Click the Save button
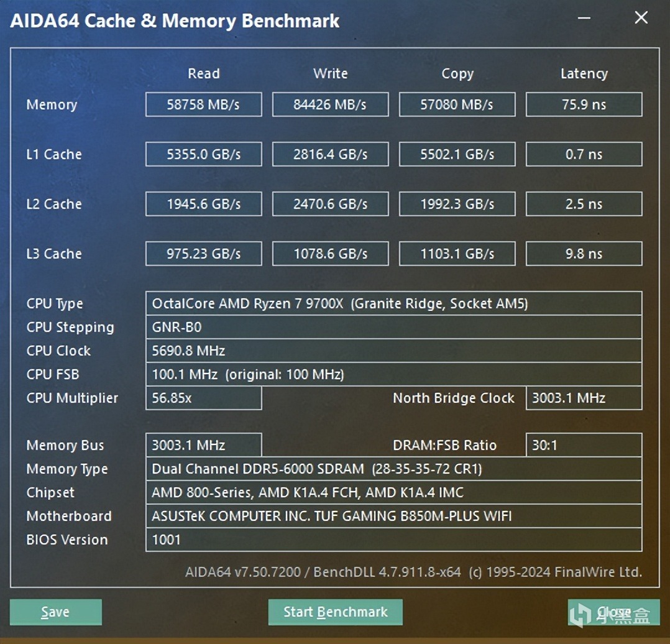 pos(55,612)
